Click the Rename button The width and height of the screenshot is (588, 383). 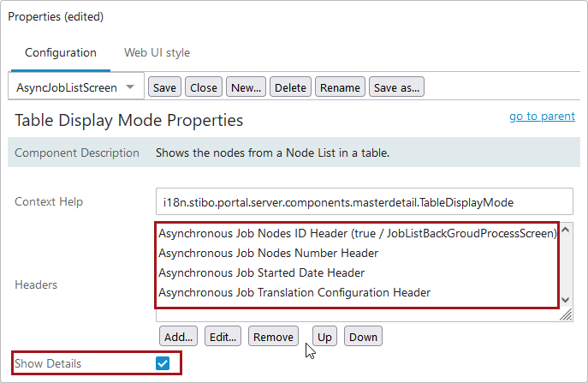340,87
